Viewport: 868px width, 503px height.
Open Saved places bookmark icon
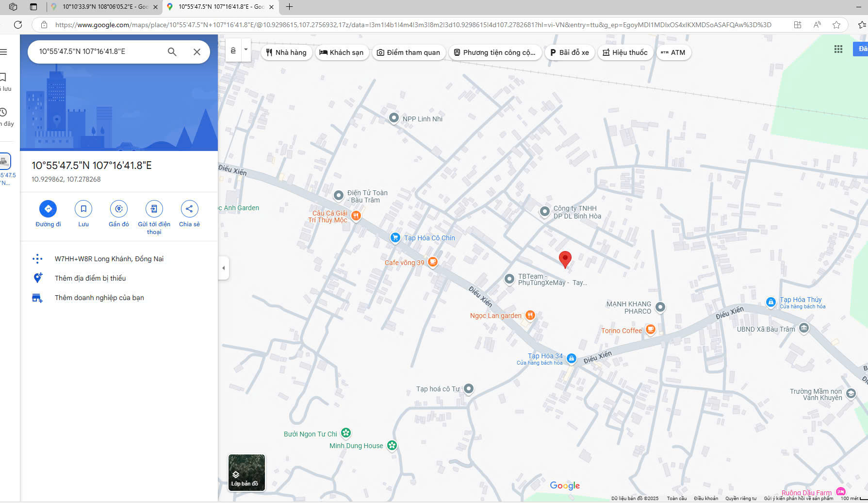3,77
